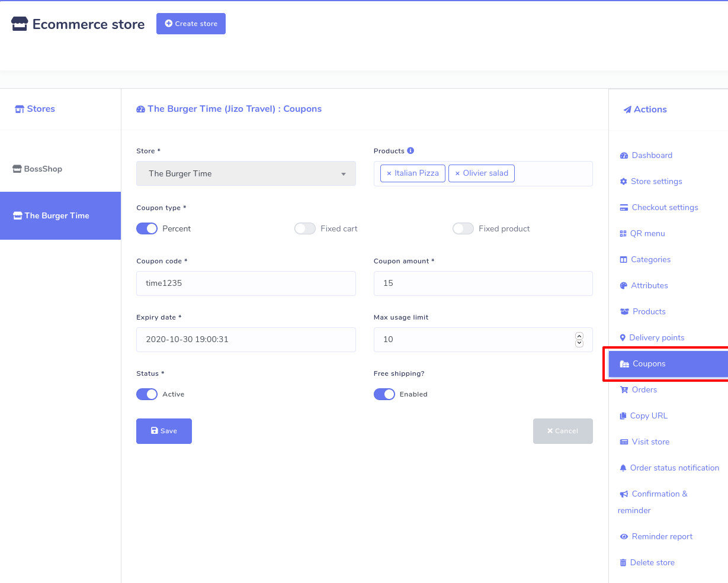
Task: Click the Save button
Action: pos(164,431)
